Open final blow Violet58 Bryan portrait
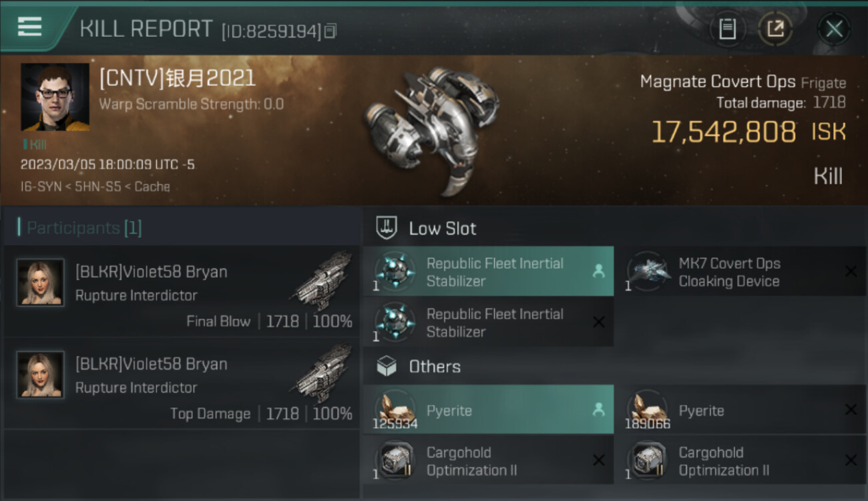Screen dimensions: 868x501 tap(41, 283)
